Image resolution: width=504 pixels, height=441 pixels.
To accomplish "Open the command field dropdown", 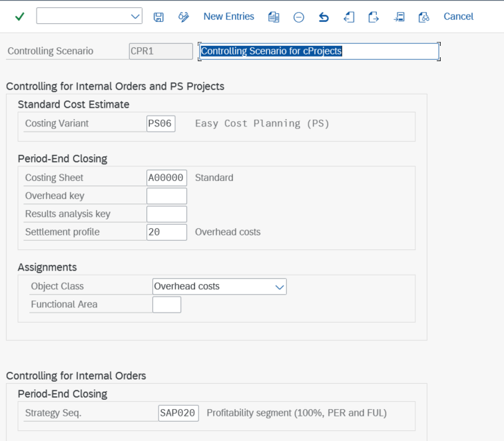I will point(135,17).
